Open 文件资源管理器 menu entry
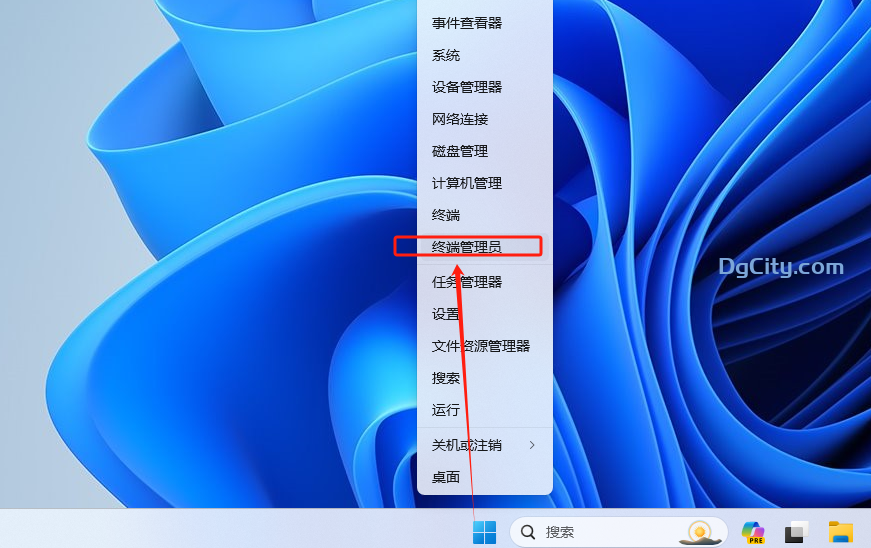Screen dimensions: 871x548 (484, 346)
